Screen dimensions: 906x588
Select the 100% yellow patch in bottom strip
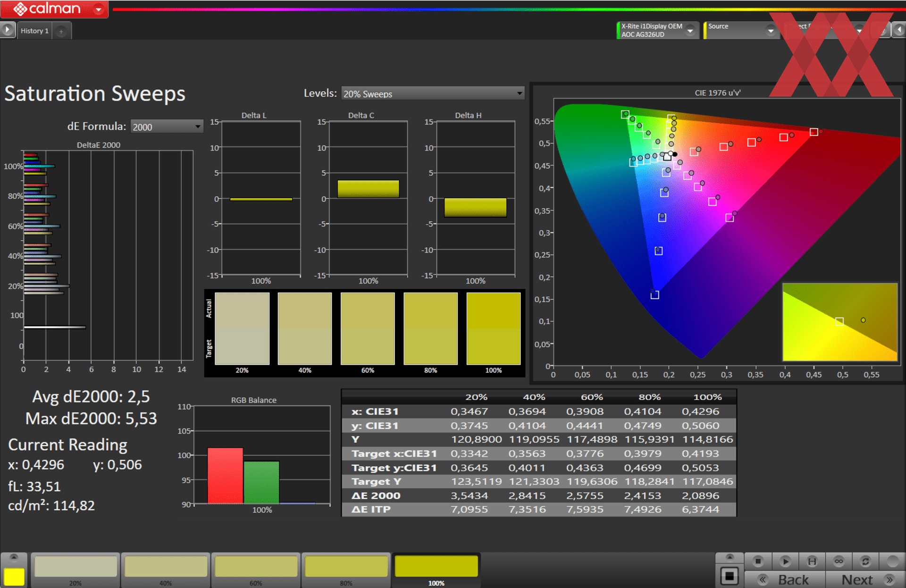pos(436,570)
